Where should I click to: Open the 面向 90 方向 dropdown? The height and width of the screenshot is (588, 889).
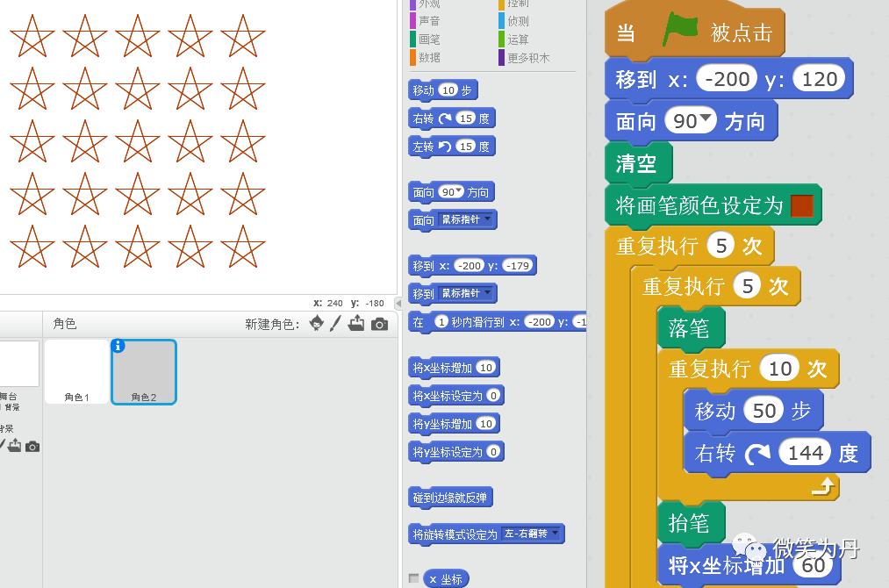[x=458, y=191]
